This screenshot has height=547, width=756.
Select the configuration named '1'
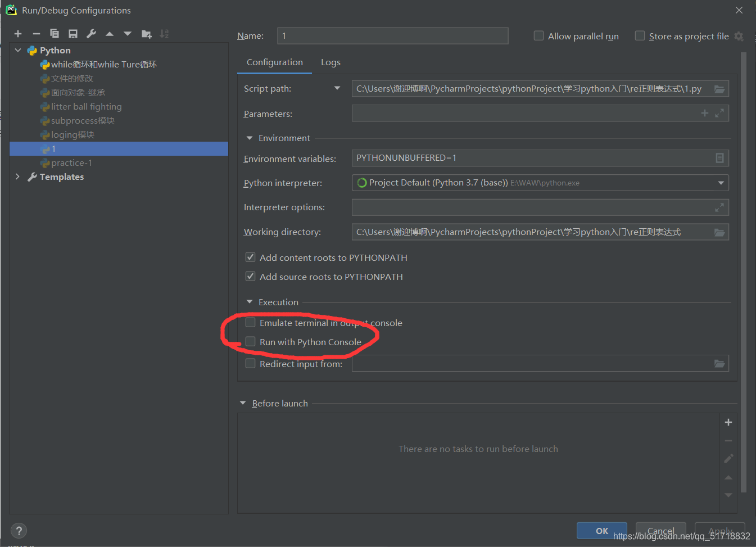(x=119, y=149)
